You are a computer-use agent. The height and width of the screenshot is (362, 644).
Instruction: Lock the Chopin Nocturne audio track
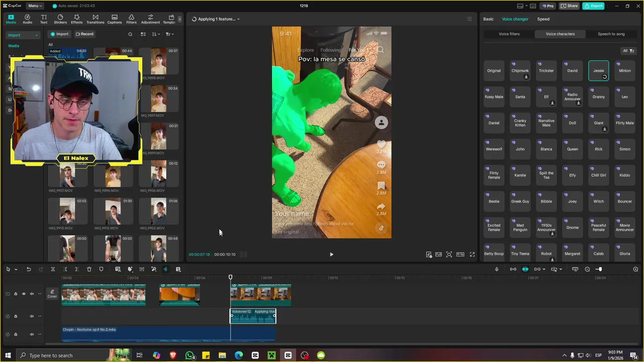pos(16,334)
